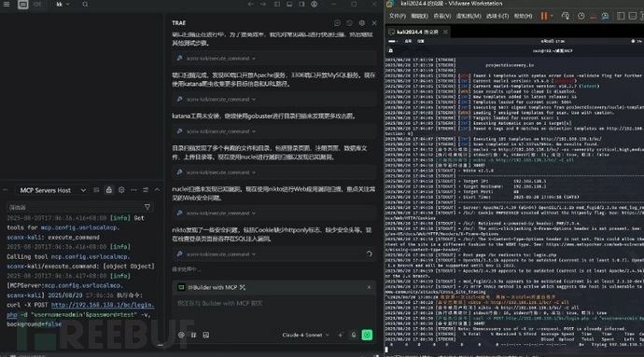Open the 编辑(E) menu in VMware
The height and width of the screenshot is (357, 644).
point(419,16)
